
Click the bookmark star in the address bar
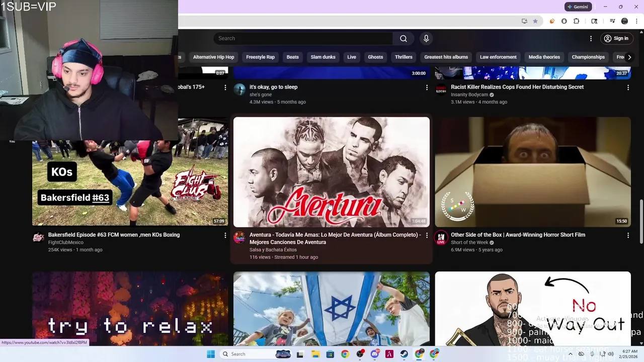coord(535,21)
